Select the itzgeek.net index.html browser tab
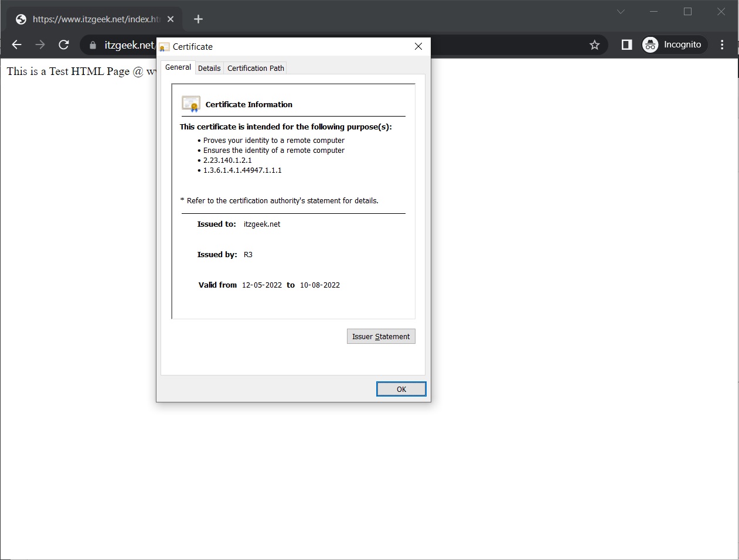The image size is (739, 560). point(94,19)
